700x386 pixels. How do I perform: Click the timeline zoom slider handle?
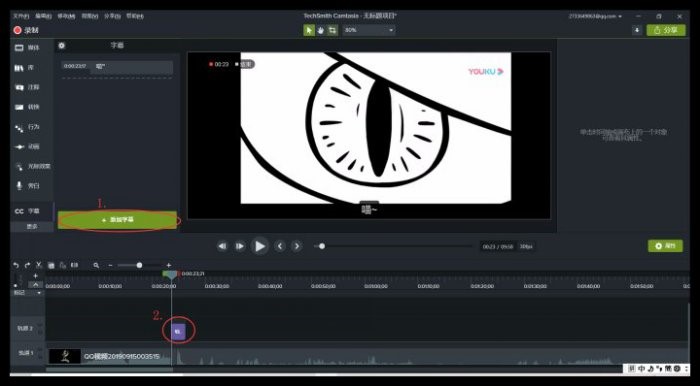pyautogui.click(x=139, y=265)
